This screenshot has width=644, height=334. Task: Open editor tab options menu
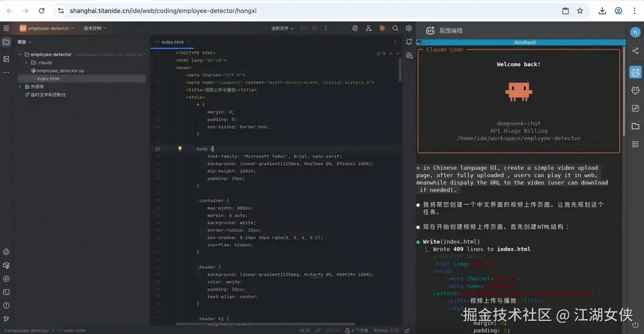[395, 42]
